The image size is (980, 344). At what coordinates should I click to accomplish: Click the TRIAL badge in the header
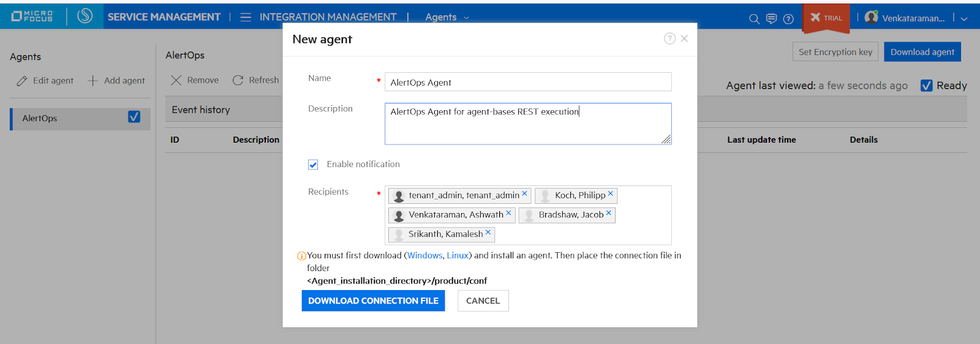(x=826, y=18)
